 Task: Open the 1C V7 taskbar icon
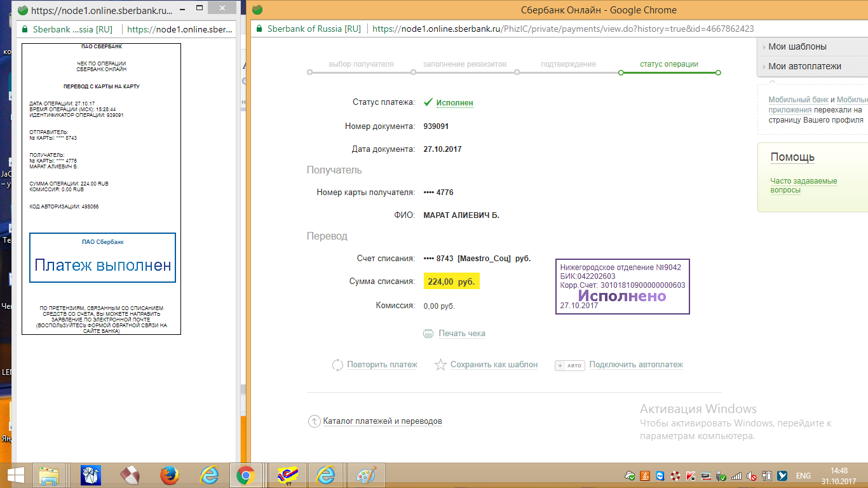pos(287,475)
